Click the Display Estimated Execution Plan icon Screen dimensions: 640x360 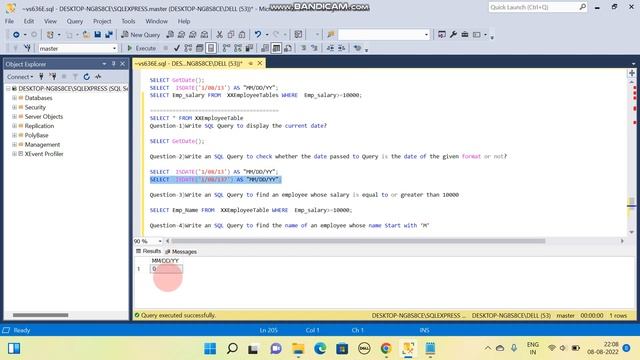click(188, 48)
